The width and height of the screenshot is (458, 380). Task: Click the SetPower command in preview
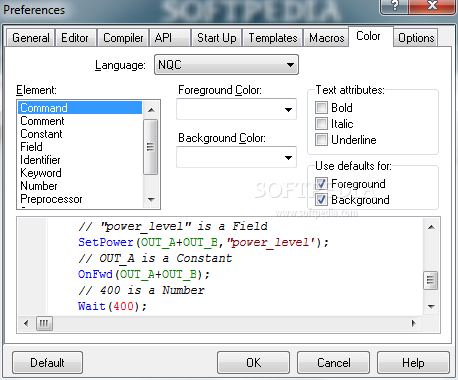pos(106,242)
